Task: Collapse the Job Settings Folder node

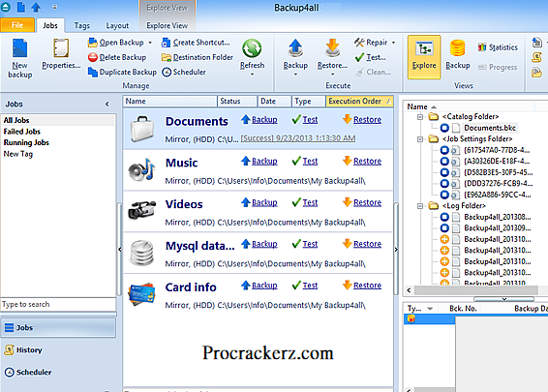Action: point(420,139)
